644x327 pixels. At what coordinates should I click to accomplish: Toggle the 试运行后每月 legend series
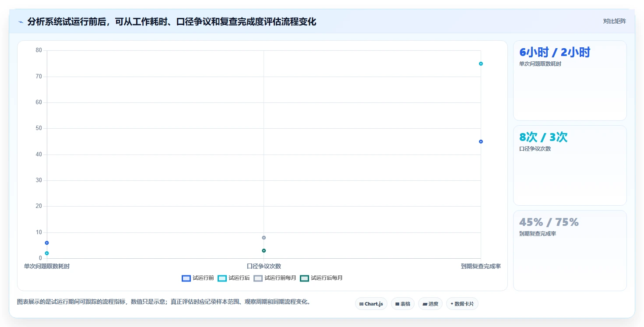pos(321,278)
